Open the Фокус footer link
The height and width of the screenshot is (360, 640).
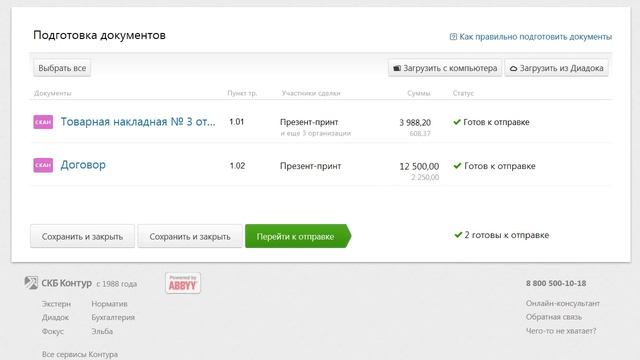click(53, 331)
